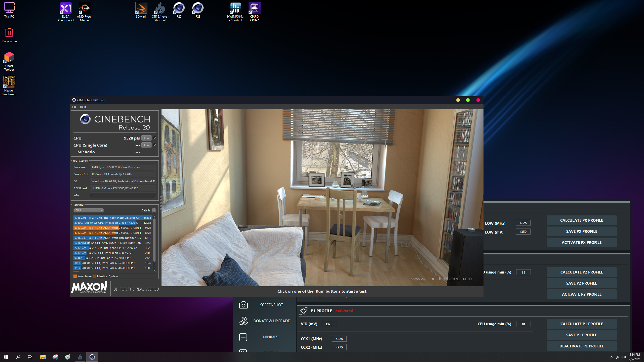Toggle the CPU Single Core test checkbox
644x362 pixels.
coord(155,145)
